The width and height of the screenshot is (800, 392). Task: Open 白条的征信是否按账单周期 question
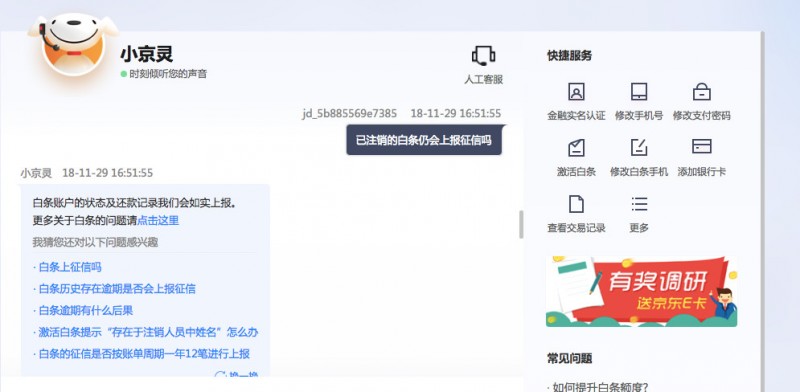tap(144, 354)
